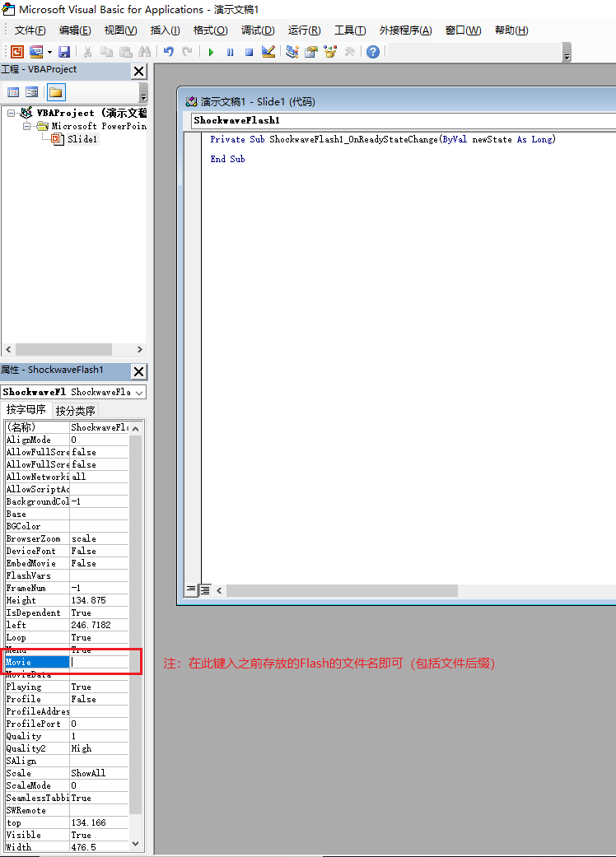The width and height of the screenshot is (616, 857).
Task: Open the Toolbox wrench icon
Action: 349,52
